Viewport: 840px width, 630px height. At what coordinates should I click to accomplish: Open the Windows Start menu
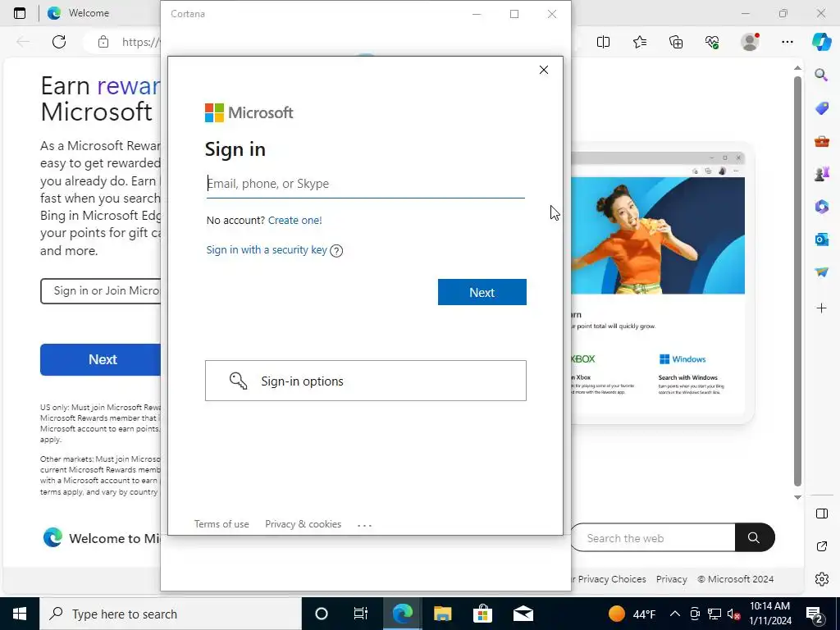point(20,614)
